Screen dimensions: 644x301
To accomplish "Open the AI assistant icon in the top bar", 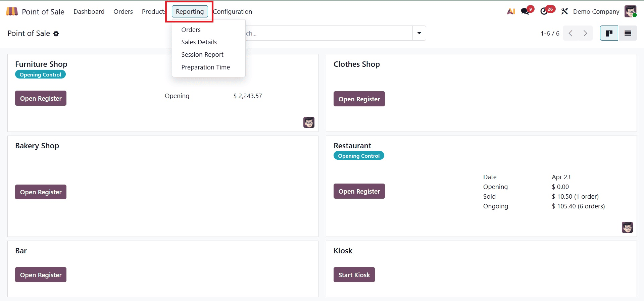I will point(511,11).
